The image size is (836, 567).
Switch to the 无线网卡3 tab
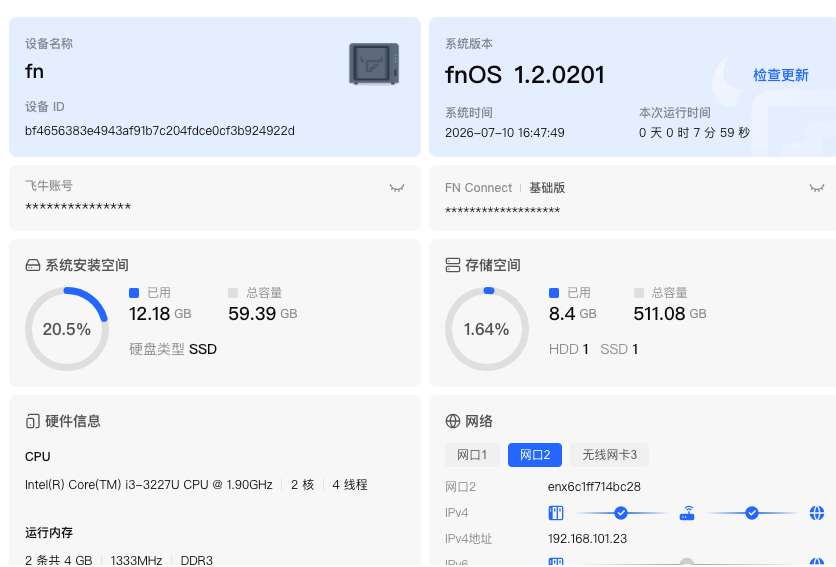(x=609, y=455)
